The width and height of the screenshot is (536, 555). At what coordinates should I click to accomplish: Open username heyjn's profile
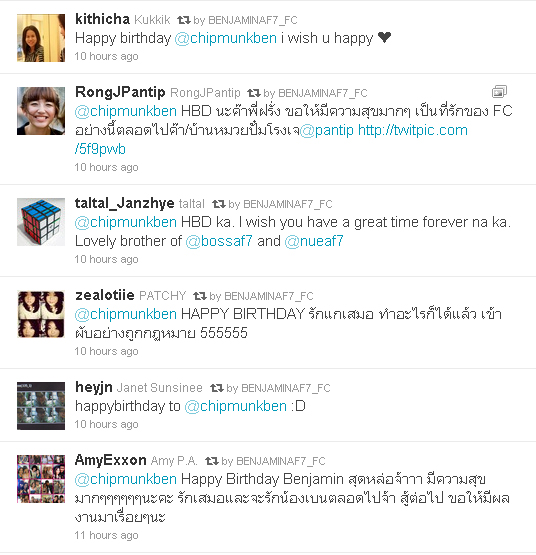[94, 387]
